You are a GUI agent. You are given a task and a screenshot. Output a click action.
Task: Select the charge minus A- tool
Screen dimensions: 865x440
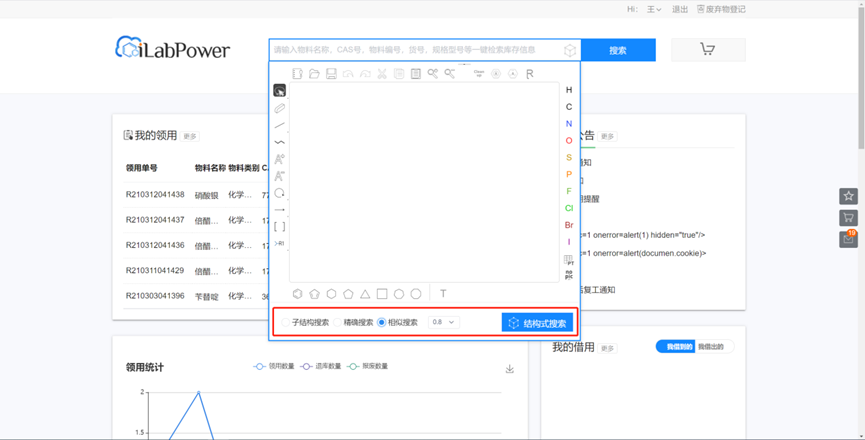pyautogui.click(x=280, y=176)
